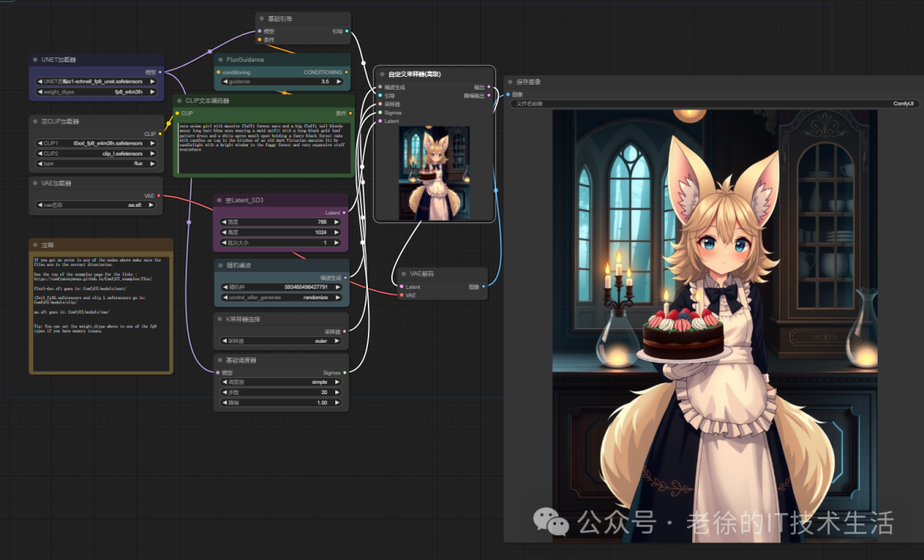Click the Latent output socket on 空Latent_SD3
The width and height of the screenshot is (924, 560).
click(344, 213)
